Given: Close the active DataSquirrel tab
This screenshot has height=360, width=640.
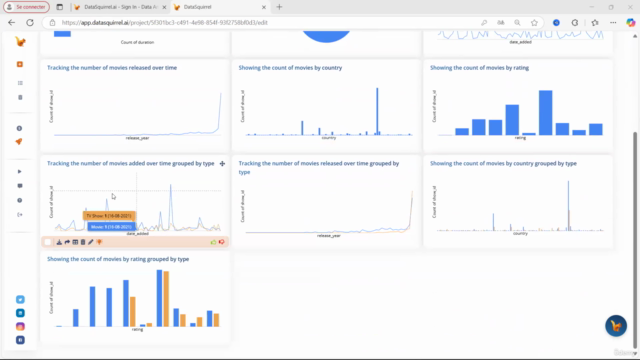Looking at the screenshot, I should click(x=264, y=7).
